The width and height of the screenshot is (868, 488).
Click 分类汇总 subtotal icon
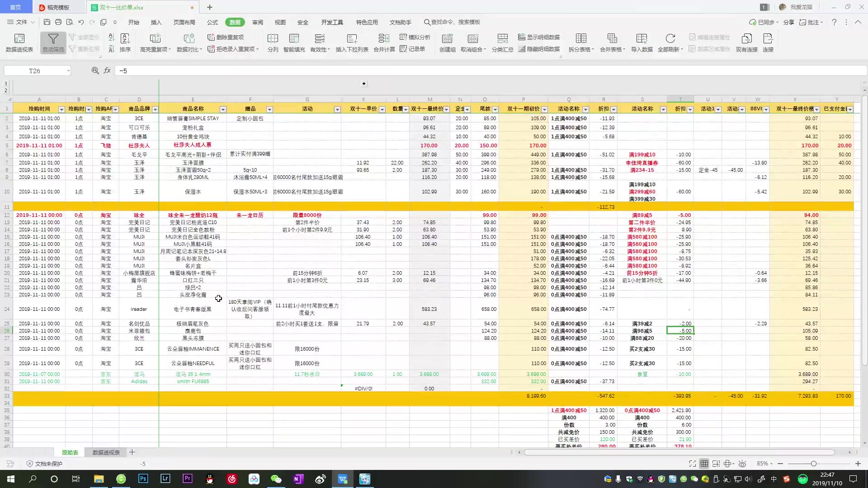[x=502, y=43]
